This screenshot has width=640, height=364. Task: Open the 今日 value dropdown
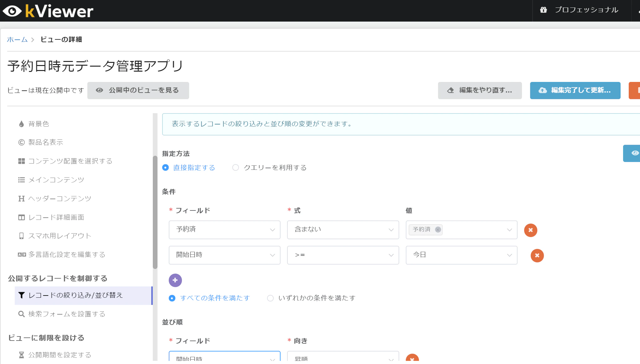click(x=461, y=255)
